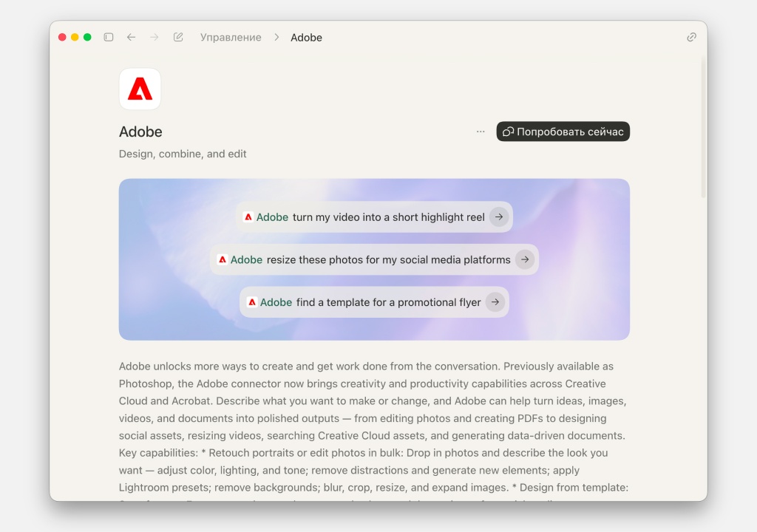This screenshot has width=757, height=532.
Task: Go back with the left arrow
Action: (x=132, y=37)
